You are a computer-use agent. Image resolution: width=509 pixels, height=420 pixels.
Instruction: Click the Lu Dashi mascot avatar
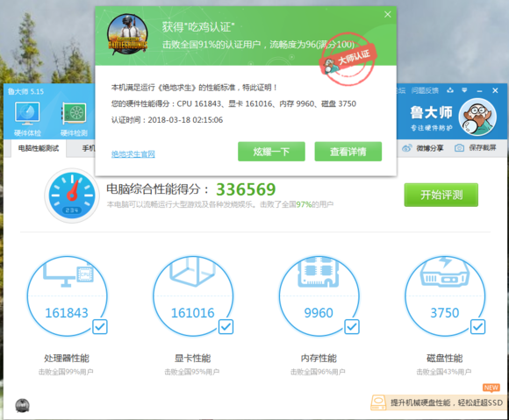477,117
